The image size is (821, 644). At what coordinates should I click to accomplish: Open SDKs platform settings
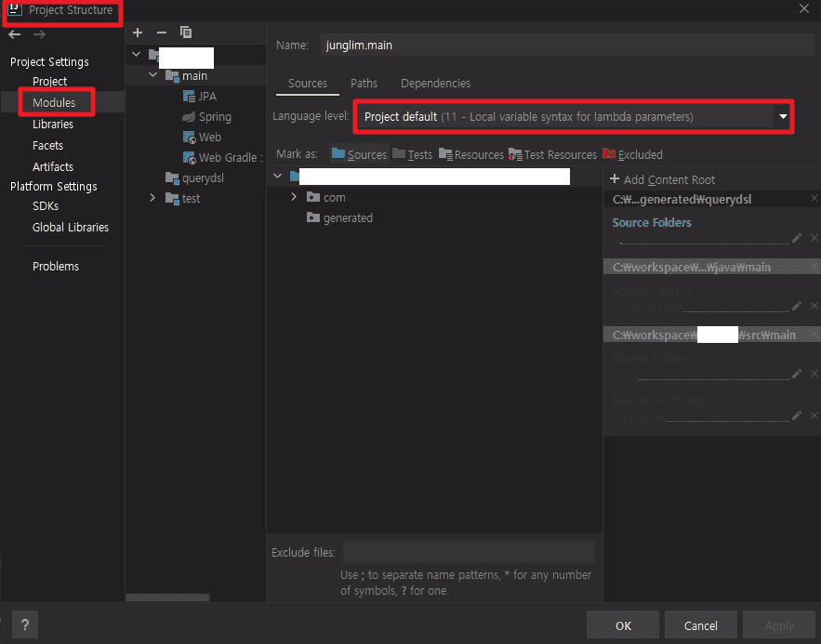pos(46,205)
